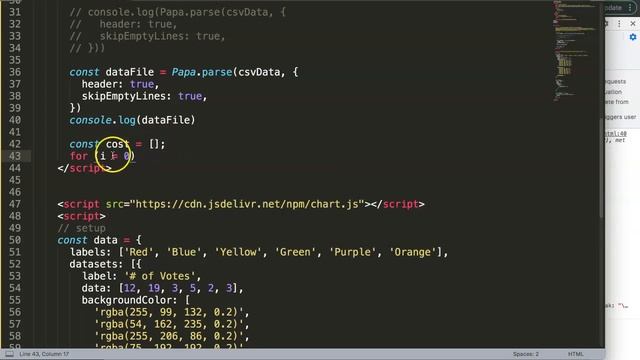The width and height of the screenshot is (640, 360).
Task: Click the 'Purple' label string on line 51
Action: tap(352, 252)
